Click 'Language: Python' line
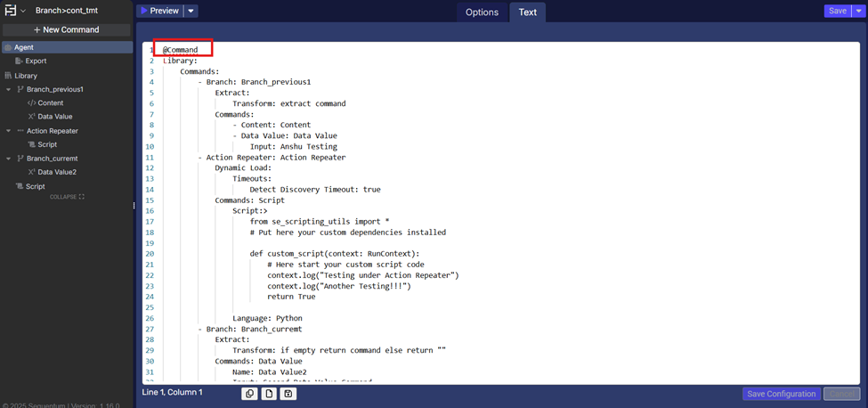 pyautogui.click(x=267, y=318)
